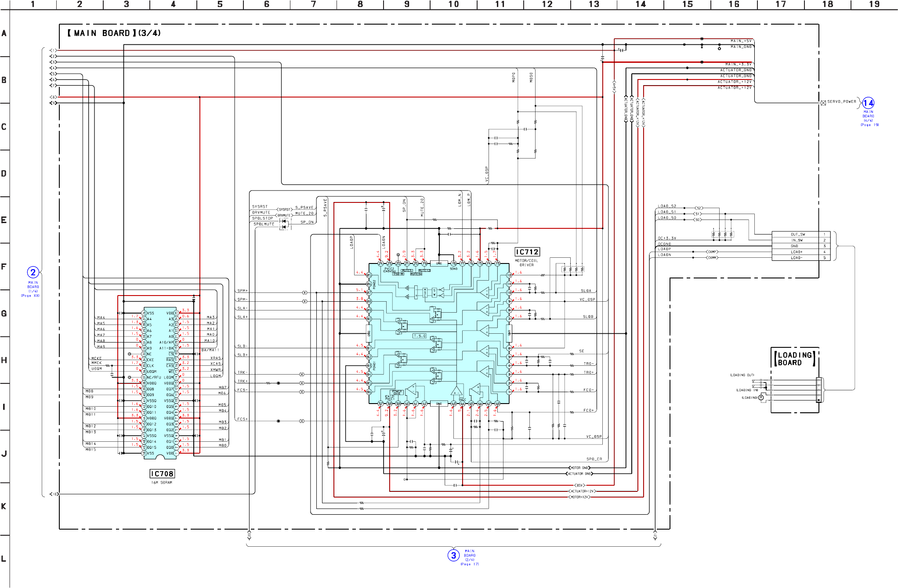
Task: Click the loading motor M symbol
Action: click(x=761, y=398)
